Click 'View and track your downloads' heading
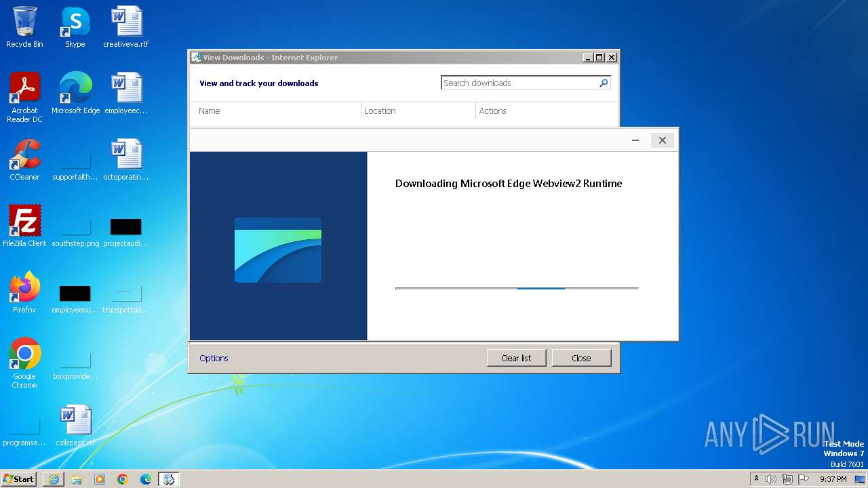868x488 pixels. pyautogui.click(x=258, y=83)
